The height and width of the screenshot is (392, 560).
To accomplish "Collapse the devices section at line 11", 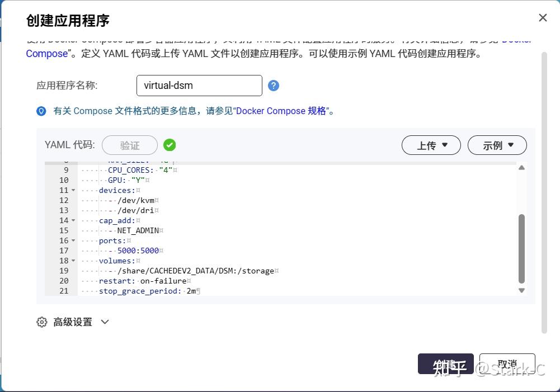I will 73,190.
